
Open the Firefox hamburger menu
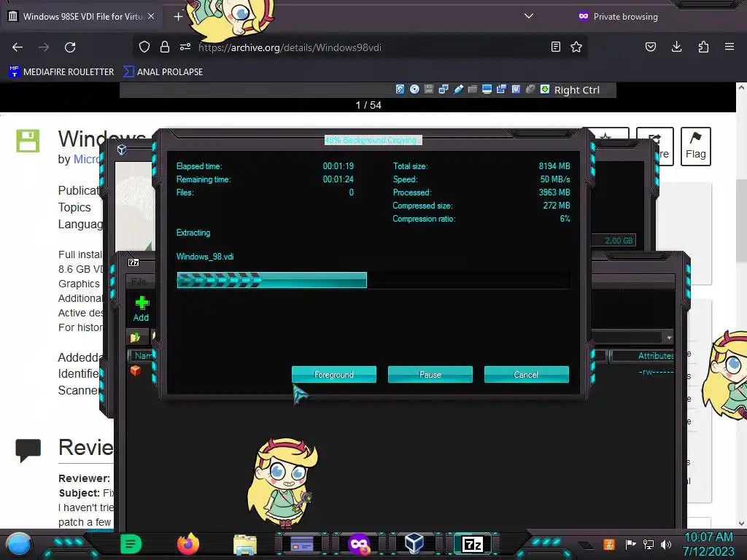(x=729, y=47)
